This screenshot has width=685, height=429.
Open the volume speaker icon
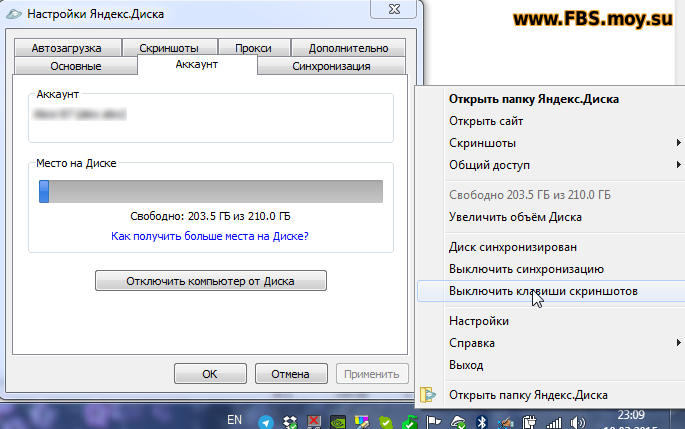[578, 422]
